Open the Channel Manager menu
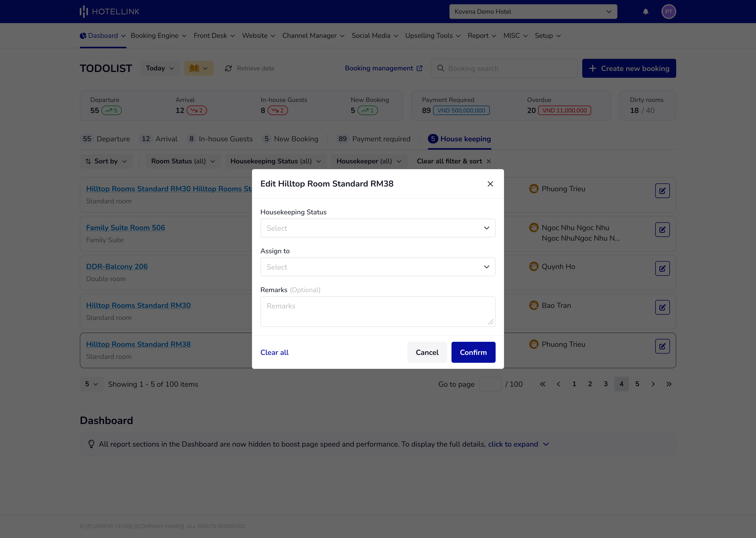 pos(313,35)
